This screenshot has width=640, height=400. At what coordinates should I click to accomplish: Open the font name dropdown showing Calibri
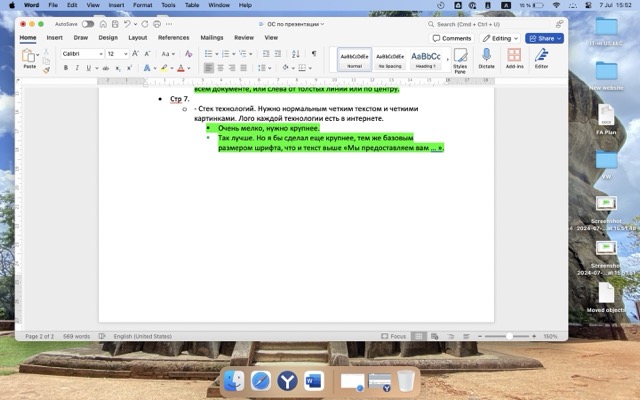[81, 53]
